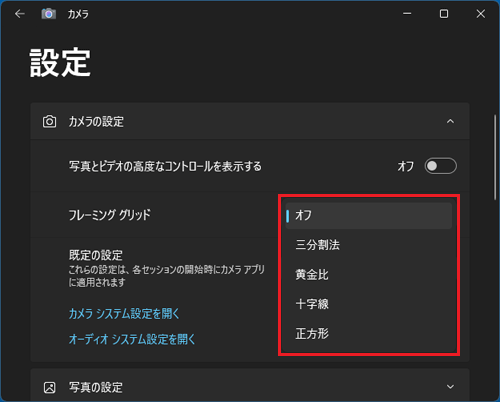Maximize the Camera window
This screenshot has width=500, height=402.
pos(444,14)
